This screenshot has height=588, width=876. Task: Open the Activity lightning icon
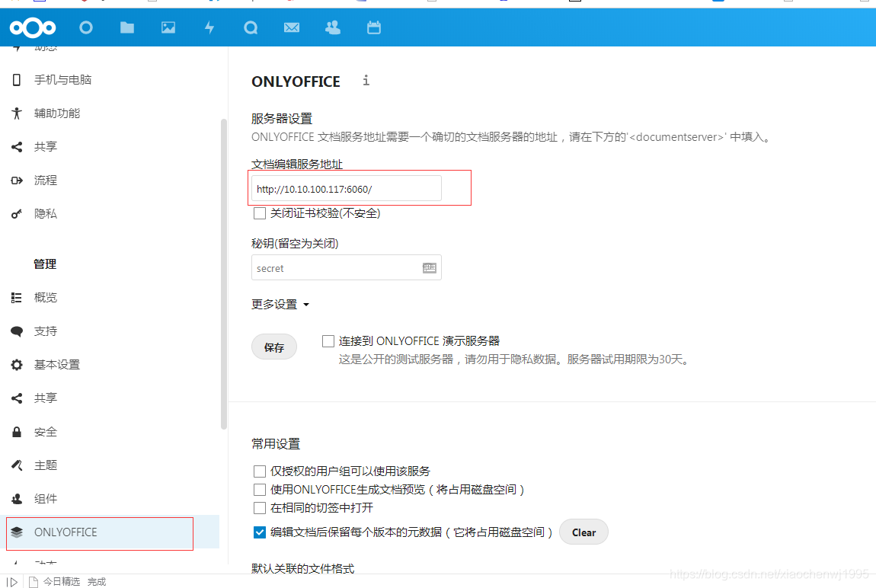click(209, 27)
